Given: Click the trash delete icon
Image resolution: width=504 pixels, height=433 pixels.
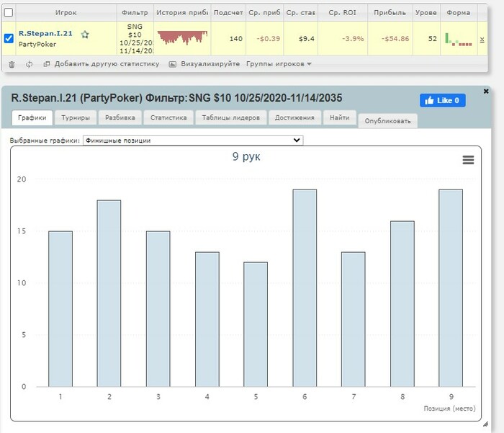Looking at the screenshot, I should click(12, 64).
